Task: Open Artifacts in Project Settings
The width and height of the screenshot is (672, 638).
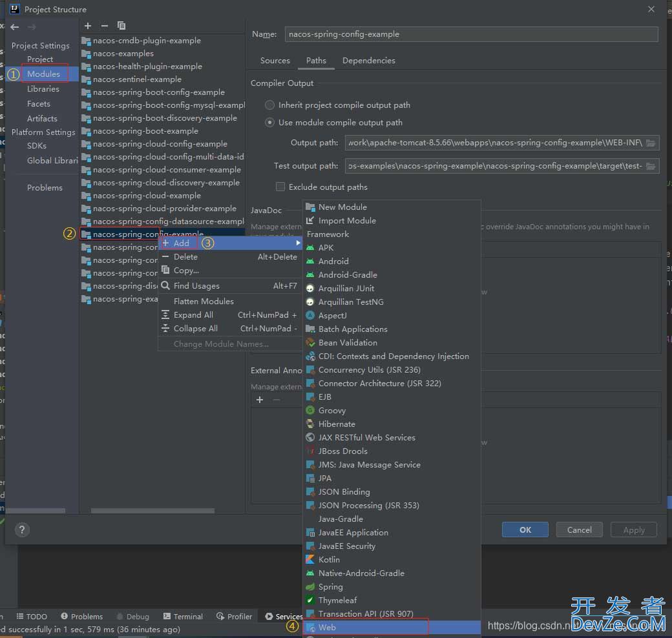Action: pos(42,118)
